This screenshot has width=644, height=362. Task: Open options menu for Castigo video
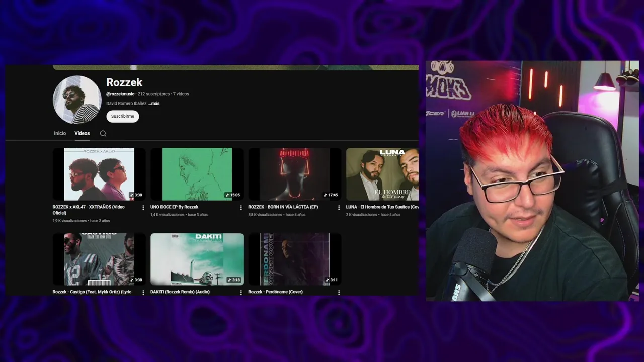point(143,292)
